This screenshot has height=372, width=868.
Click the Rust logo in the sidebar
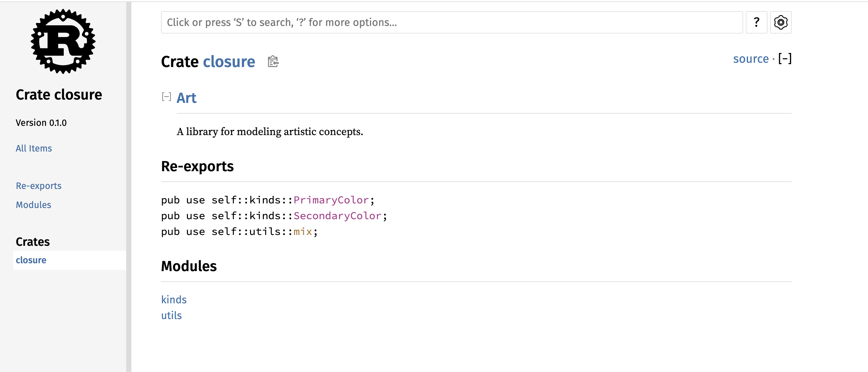(x=63, y=41)
